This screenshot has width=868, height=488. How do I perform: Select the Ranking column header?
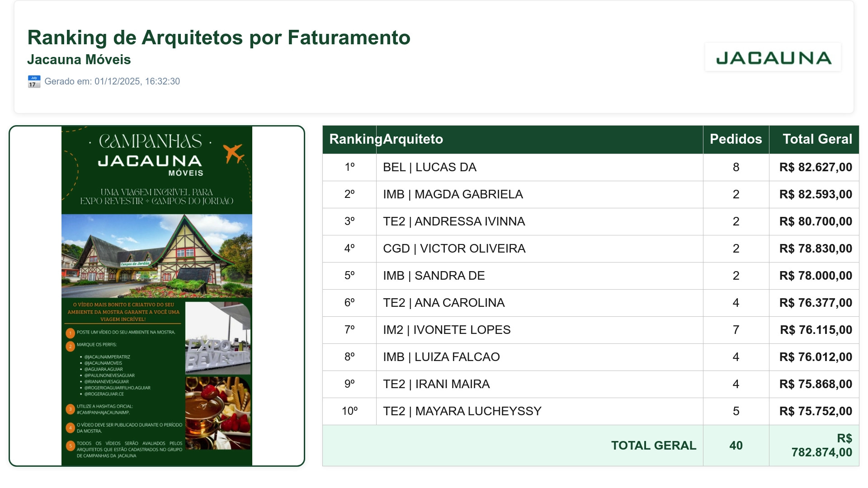tap(349, 139)
